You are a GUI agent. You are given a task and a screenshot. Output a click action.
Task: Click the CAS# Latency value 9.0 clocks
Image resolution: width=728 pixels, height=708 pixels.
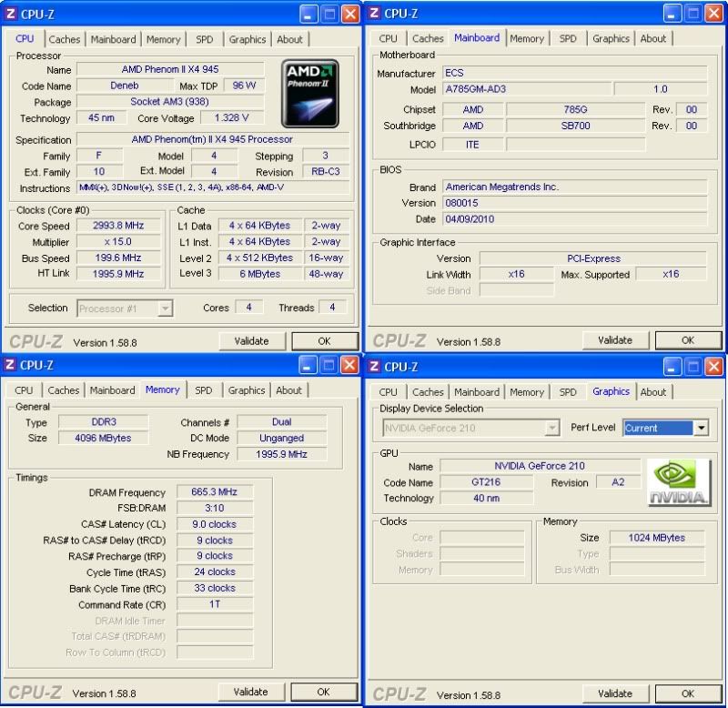pos(215,524)
